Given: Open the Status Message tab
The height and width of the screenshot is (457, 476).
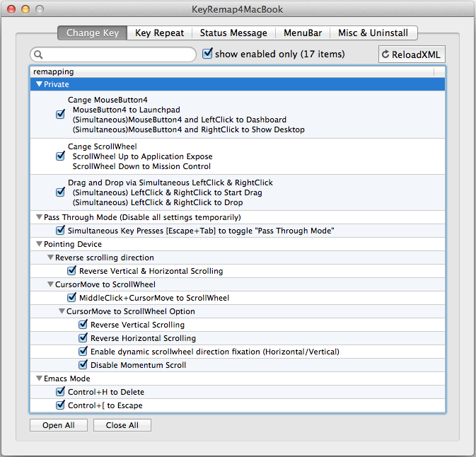Looking at the screenshot, I should click(233, 33).
